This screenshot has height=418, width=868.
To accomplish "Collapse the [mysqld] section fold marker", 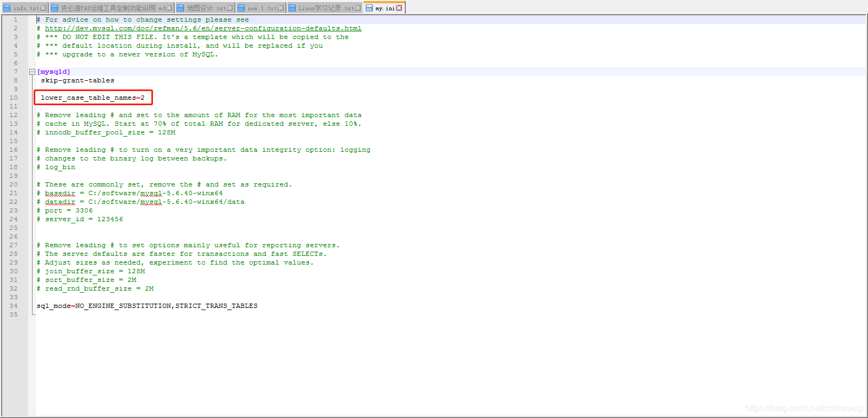I will (x=32, y=72).
